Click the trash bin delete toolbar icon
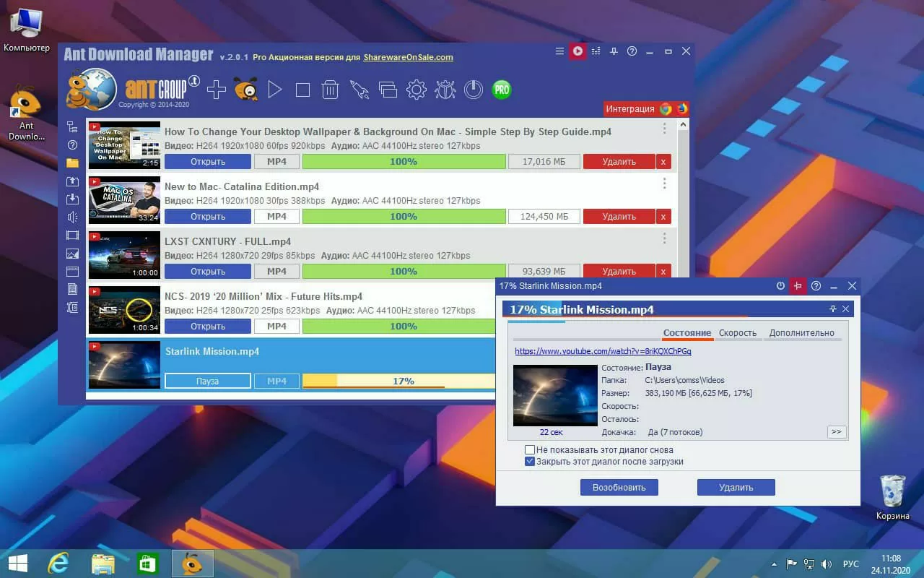The image size is (924, 578). [330, 90]
